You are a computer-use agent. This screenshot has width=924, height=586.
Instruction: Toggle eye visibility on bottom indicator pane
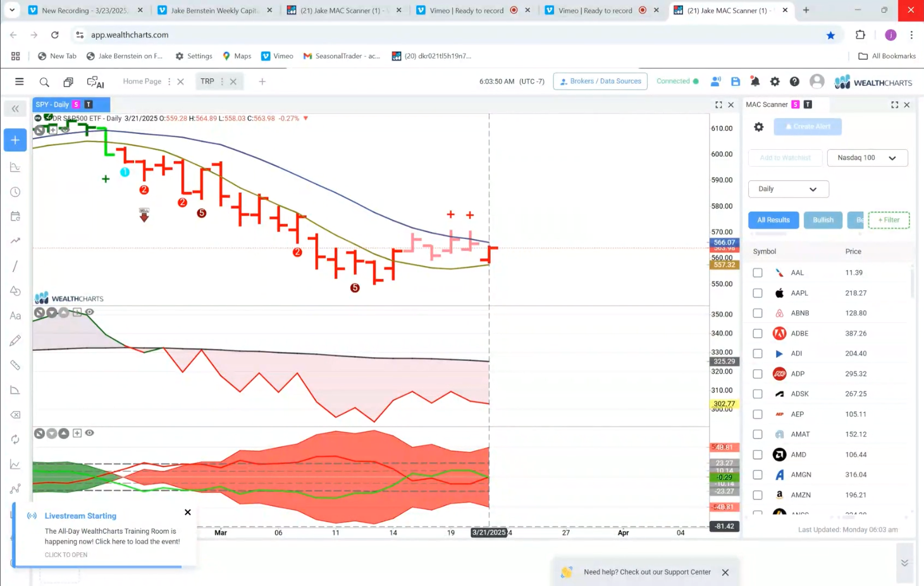pos(90,433)
